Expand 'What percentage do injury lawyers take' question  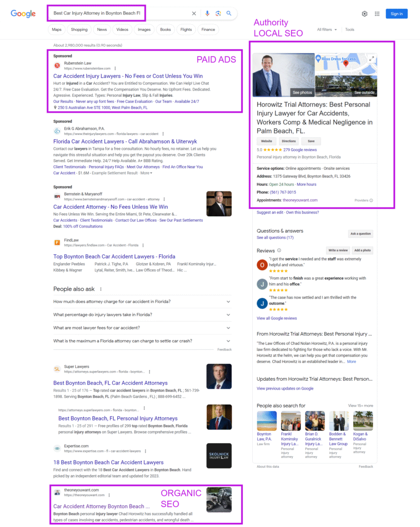click(142, 314)
